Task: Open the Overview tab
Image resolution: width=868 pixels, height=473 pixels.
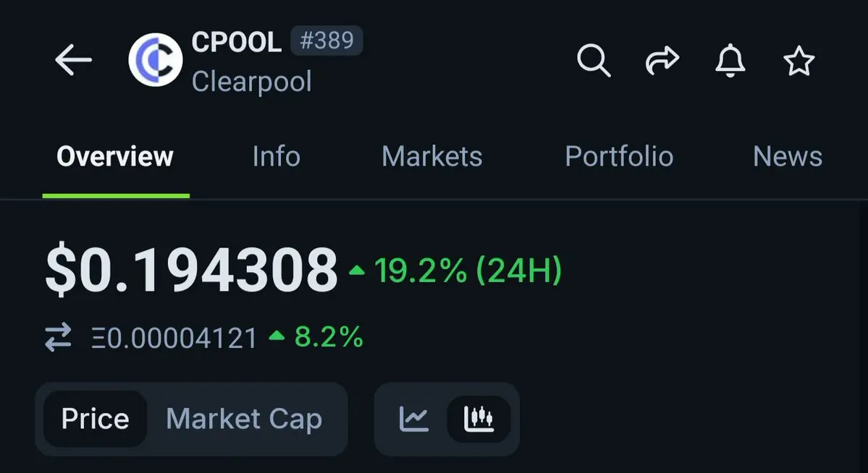Action: pos(115,156)
